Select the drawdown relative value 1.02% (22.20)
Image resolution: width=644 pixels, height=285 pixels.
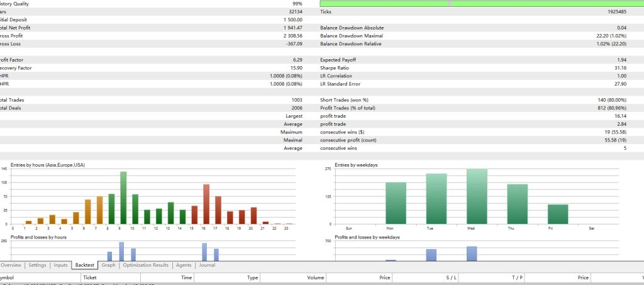coord(611,44)
